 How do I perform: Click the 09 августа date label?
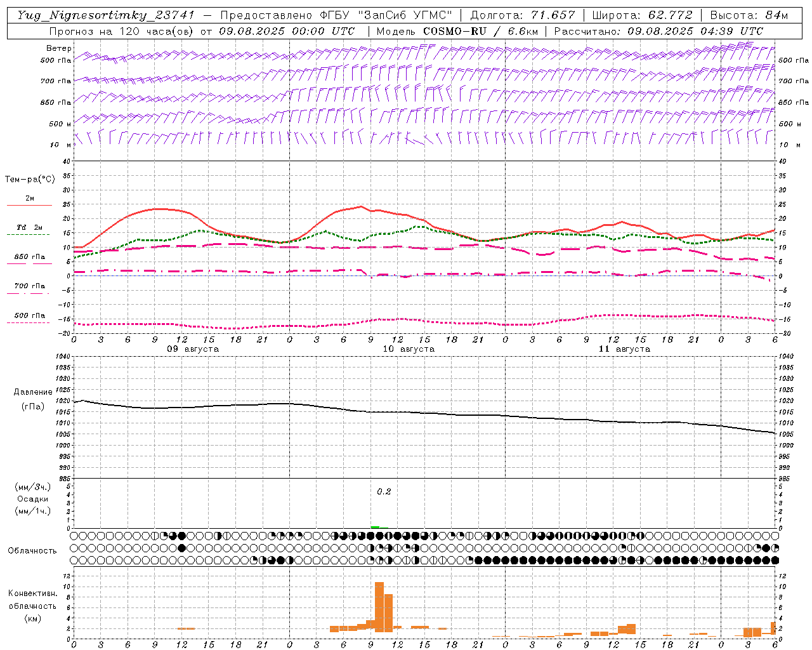(x=193, y=349)
